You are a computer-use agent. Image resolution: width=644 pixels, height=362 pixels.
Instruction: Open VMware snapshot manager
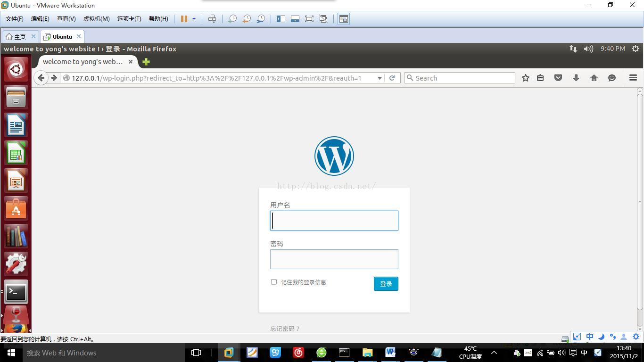(261, 19)
